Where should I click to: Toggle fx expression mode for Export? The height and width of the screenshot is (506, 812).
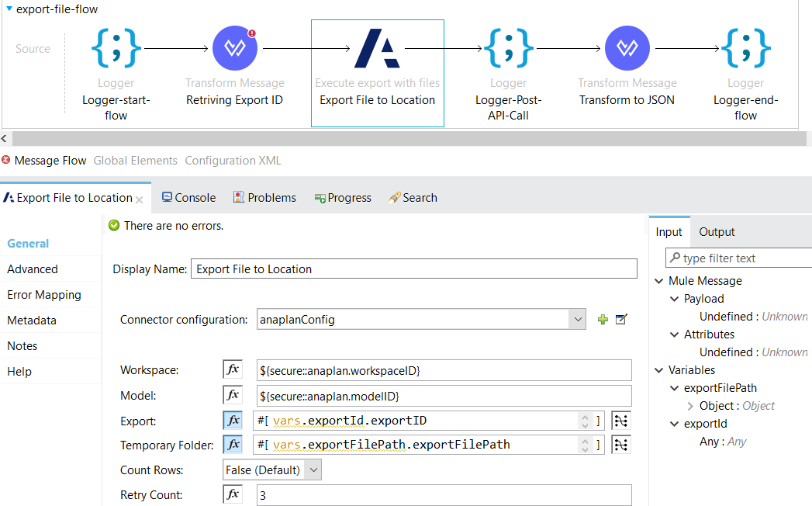(x=233, y=420)
